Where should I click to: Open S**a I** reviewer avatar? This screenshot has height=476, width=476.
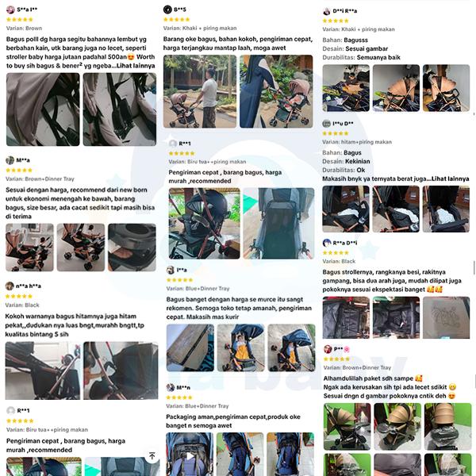tap(10, 10)
